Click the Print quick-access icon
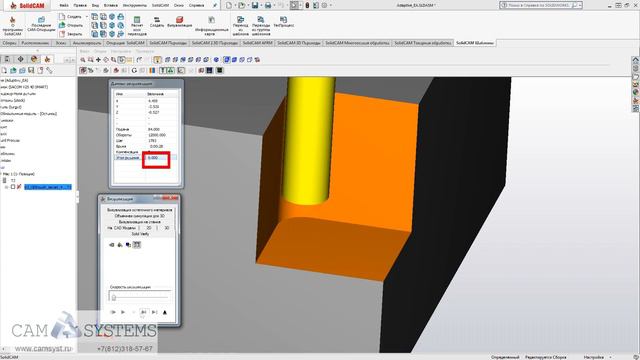The height and width of the screenshot is (360, 640). tap(268, 5)
